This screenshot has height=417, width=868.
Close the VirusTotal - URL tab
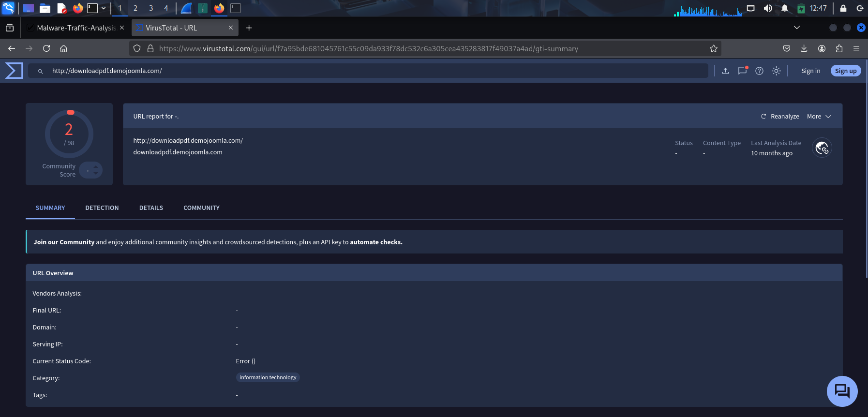click(x=231, y=28)
